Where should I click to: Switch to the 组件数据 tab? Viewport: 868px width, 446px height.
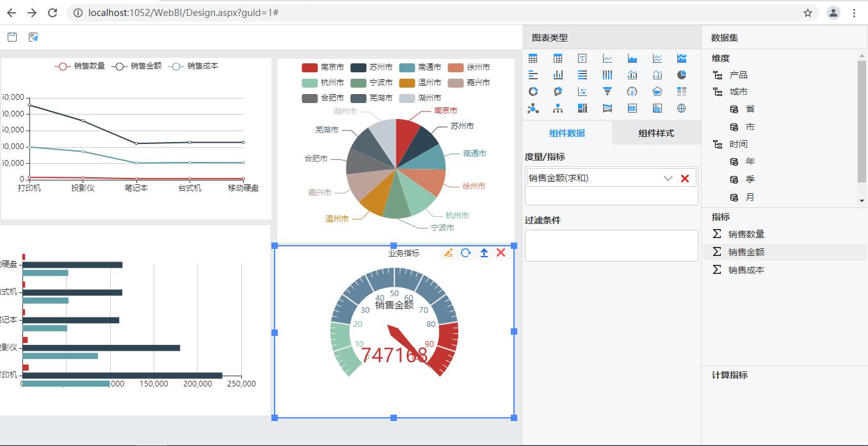(x=567, y=133)
